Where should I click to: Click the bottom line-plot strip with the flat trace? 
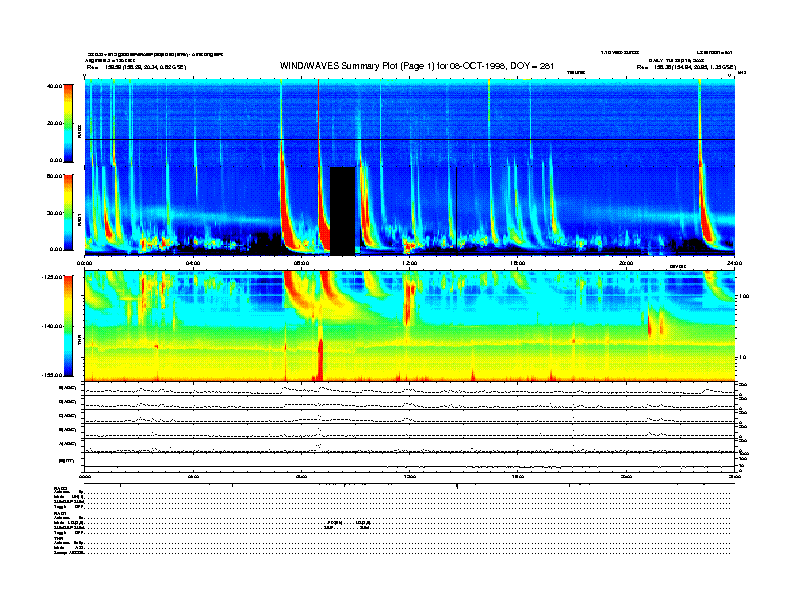coord(410,463)
